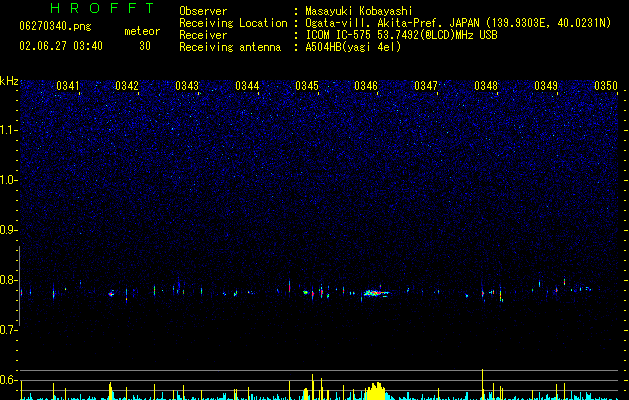Click the tallest yellow intensity spike near 0348
Screen dimensions: 629x400
coord(483,384)
